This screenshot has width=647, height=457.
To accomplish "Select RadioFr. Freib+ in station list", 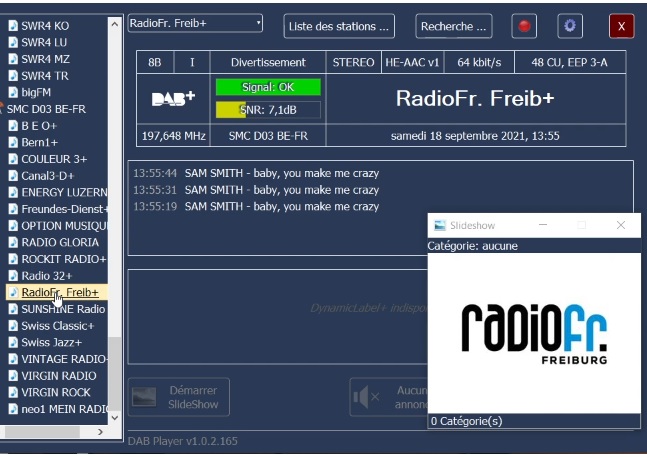I will coord(60,292).
